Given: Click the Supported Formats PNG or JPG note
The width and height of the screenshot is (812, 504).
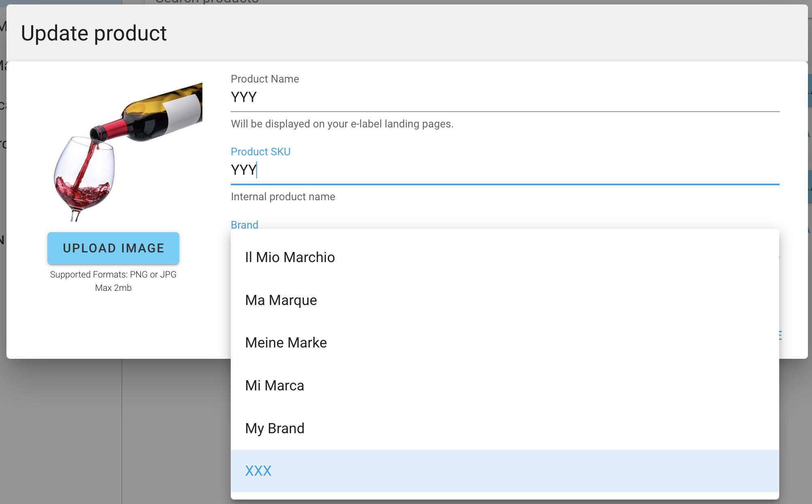Looking at the screenshot, I should (113, 274).
